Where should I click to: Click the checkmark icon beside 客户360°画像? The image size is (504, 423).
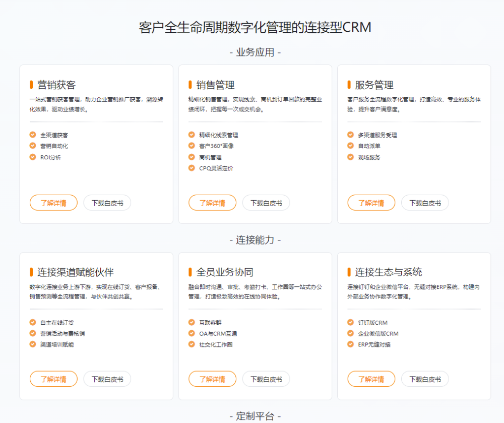click(x=191, y=146)
